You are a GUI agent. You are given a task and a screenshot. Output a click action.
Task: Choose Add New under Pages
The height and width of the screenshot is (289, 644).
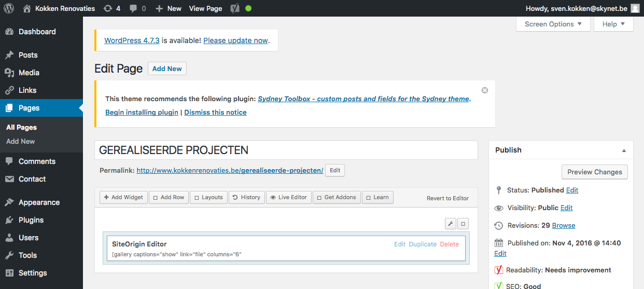(21, 141)
